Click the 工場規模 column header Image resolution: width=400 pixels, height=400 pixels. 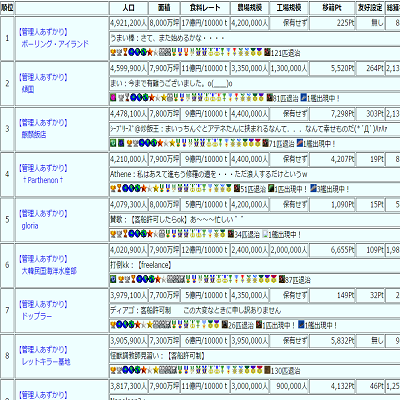coord(289,8)
